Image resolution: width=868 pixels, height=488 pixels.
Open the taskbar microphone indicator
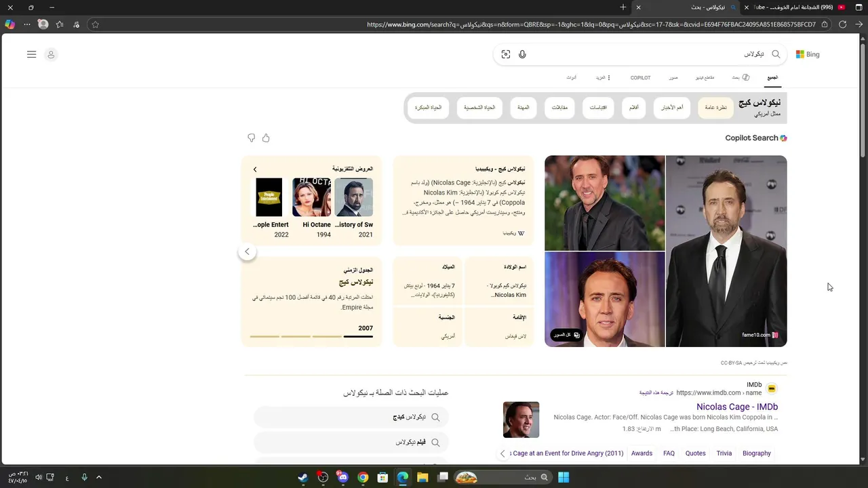(x=84, y=477)
